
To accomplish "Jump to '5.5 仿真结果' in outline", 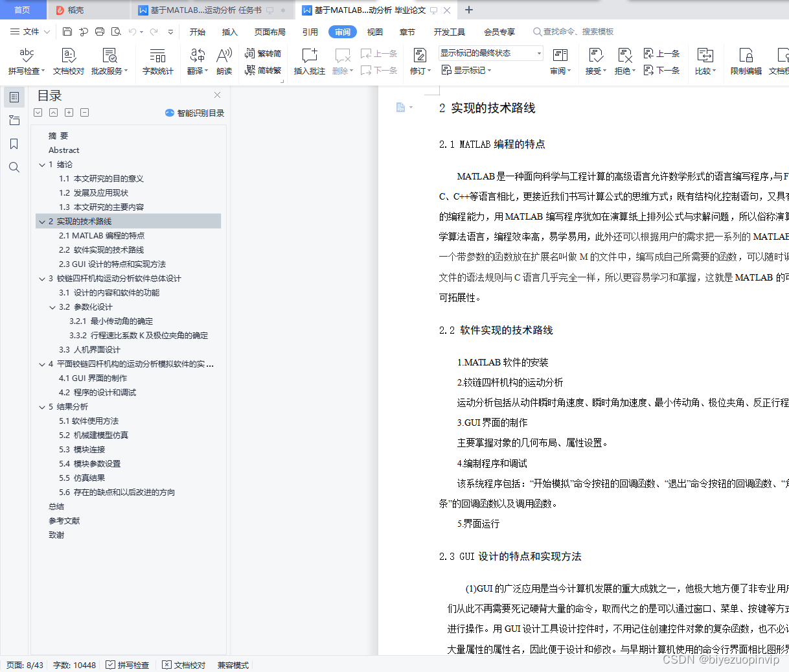I will click(82, 478).
